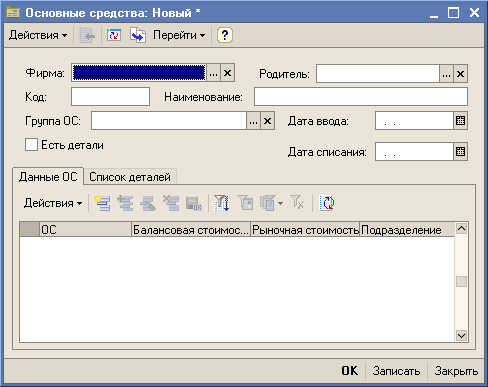Image resolution: width=488 pixels, height=387 pixels.
Task: Click the edit row icon in table toolbar
Action: coord(148,203)
